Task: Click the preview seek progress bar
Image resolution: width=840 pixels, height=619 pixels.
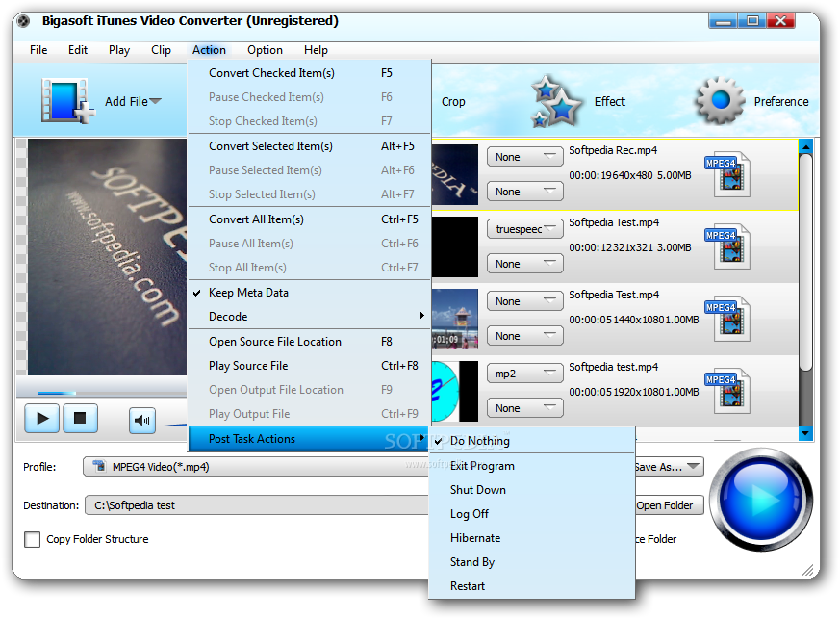Action: coord(102,393)
